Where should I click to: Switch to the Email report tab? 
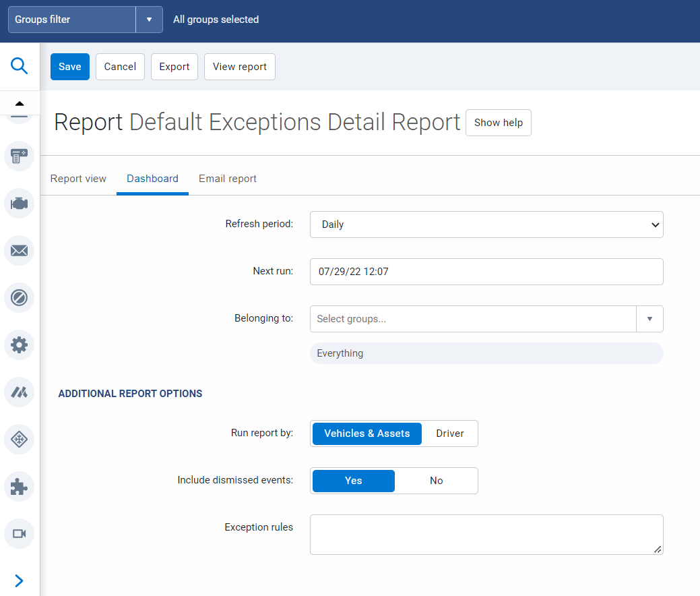point(227,178)
